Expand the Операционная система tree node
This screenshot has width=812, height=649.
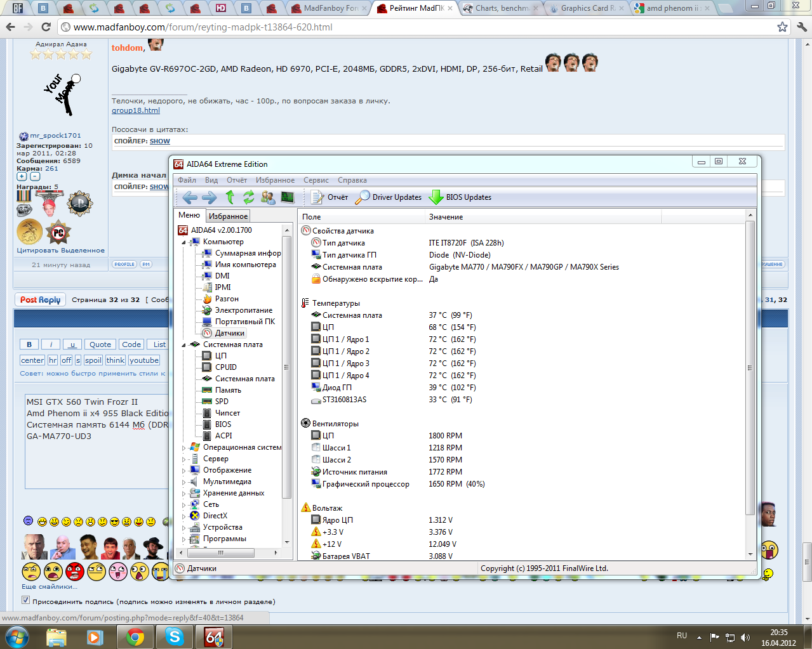[x=183, y=448]
